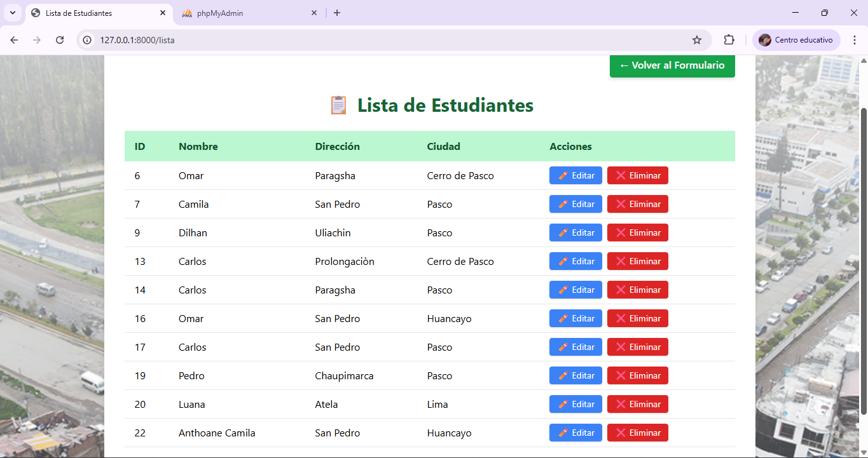Click the Nombre column header
This screenshot has width=868, height=458.
coord(198,147)
